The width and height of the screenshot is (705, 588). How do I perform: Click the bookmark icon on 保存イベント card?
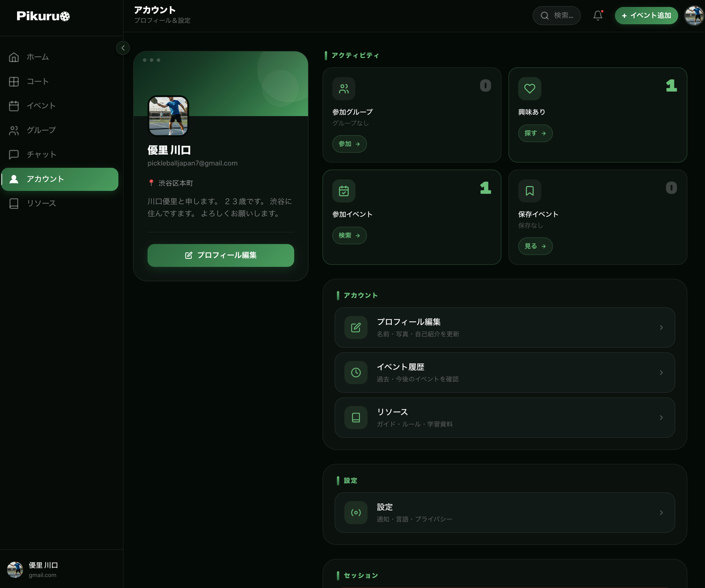click(529, 191)
